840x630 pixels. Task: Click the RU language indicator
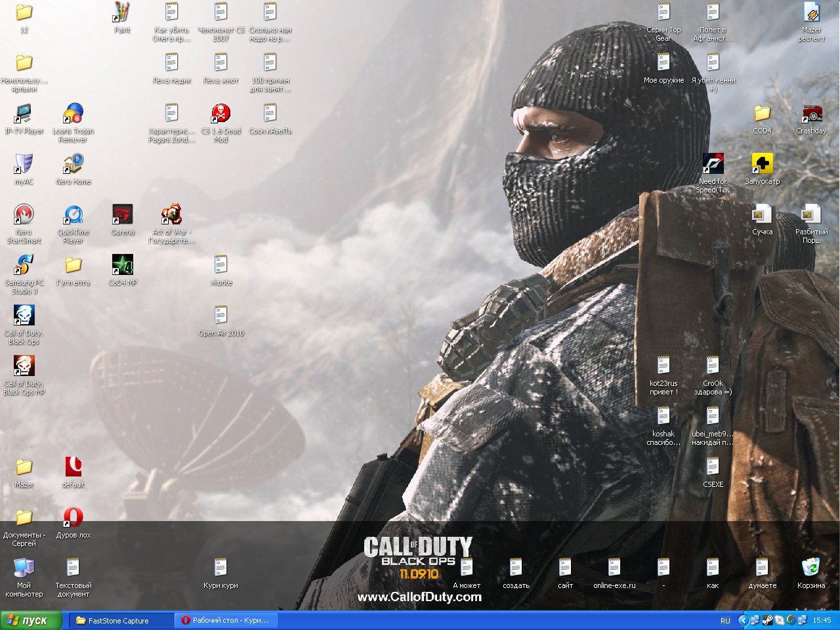coord(725,620)
